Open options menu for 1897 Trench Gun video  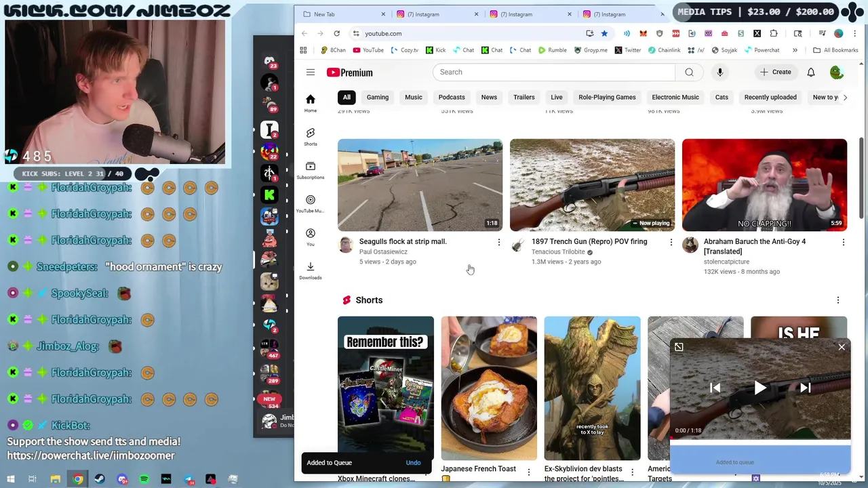coord(671,242)
